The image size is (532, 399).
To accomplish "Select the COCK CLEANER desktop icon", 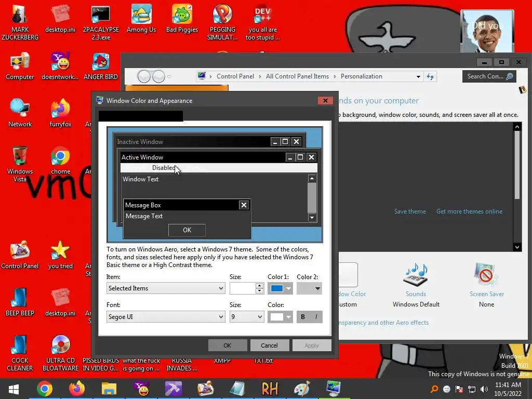I will [20, 353].
